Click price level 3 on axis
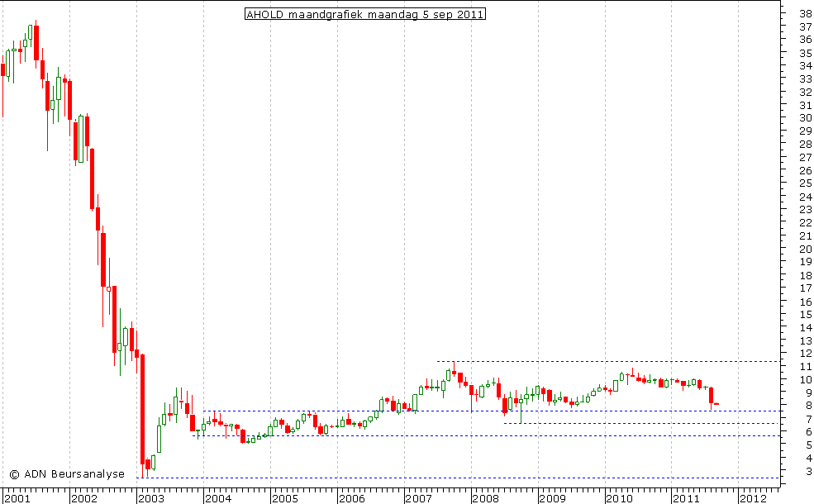 point(809,471)
